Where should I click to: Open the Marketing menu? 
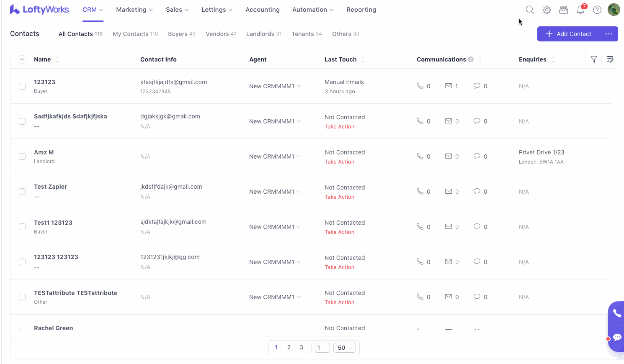coord(134,10)
